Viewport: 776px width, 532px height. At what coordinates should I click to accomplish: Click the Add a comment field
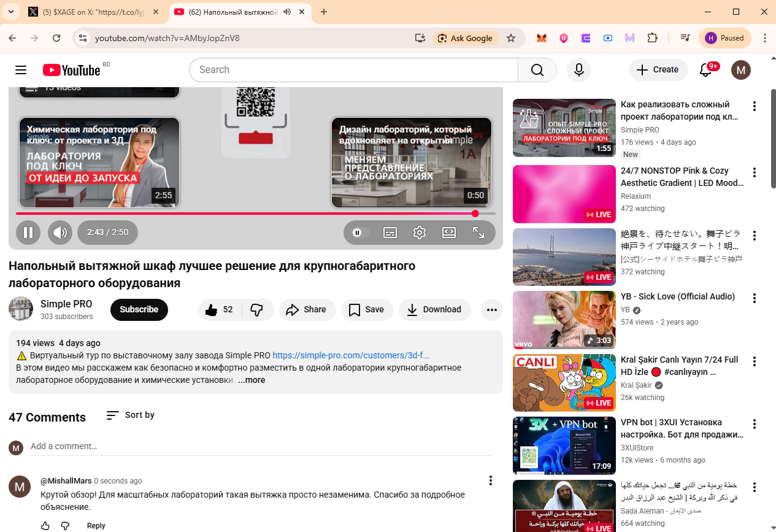coord(262,447)
